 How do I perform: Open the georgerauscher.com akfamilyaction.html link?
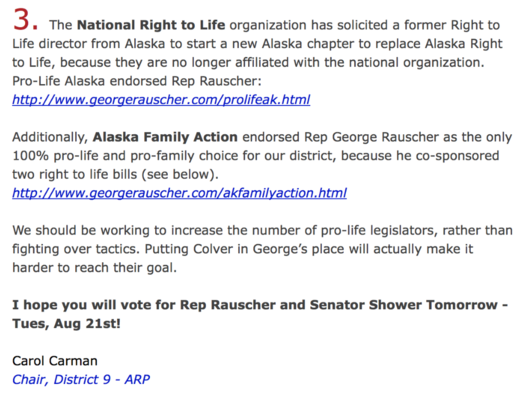[179, 193]
